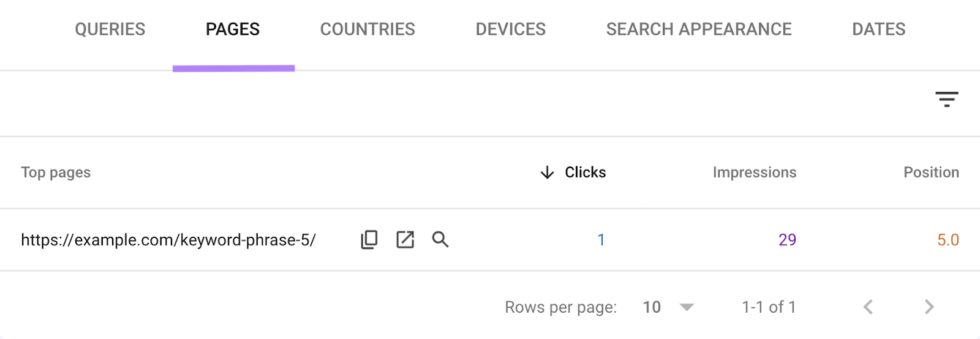Screen dimensions: 980x339
Task: Sort table by Impressions column
Action: pyautogui.click(x=754, y=173)
